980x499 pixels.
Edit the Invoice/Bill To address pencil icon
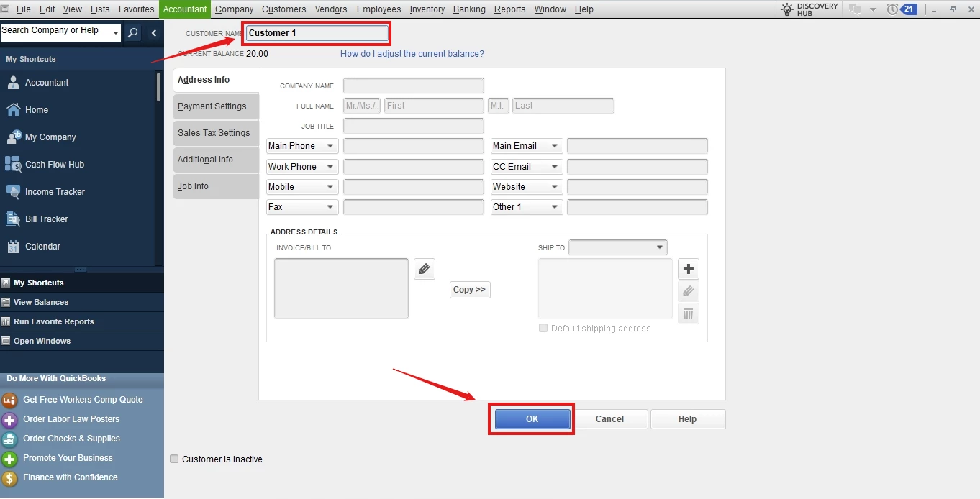[x=425, y=269]
